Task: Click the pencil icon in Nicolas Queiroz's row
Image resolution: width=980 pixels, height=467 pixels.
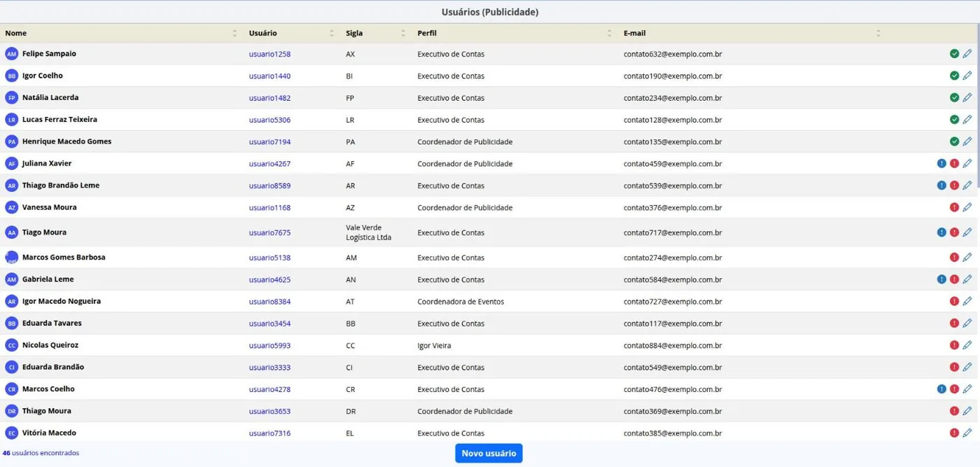Action: click(967, 345)
